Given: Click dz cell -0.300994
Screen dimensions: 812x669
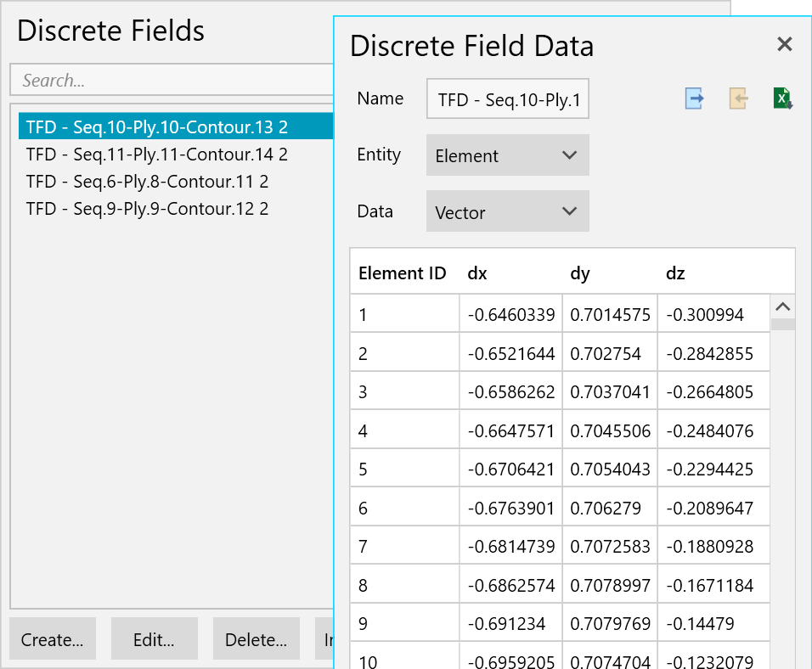Looking at the screenshot, I should (713, 314).
